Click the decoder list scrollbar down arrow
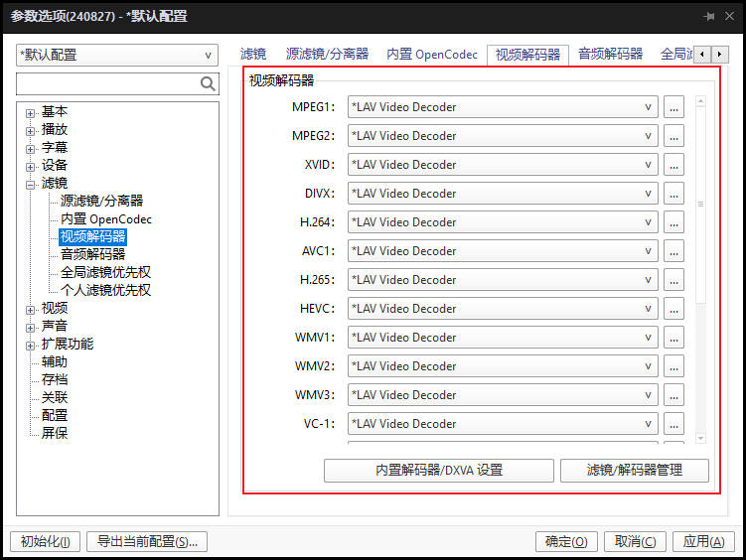 point(700,438)
